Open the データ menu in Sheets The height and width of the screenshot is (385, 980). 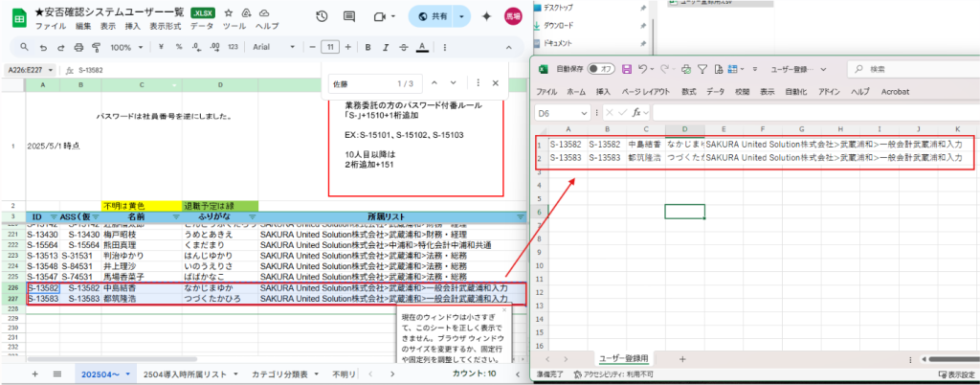(202, 26)
